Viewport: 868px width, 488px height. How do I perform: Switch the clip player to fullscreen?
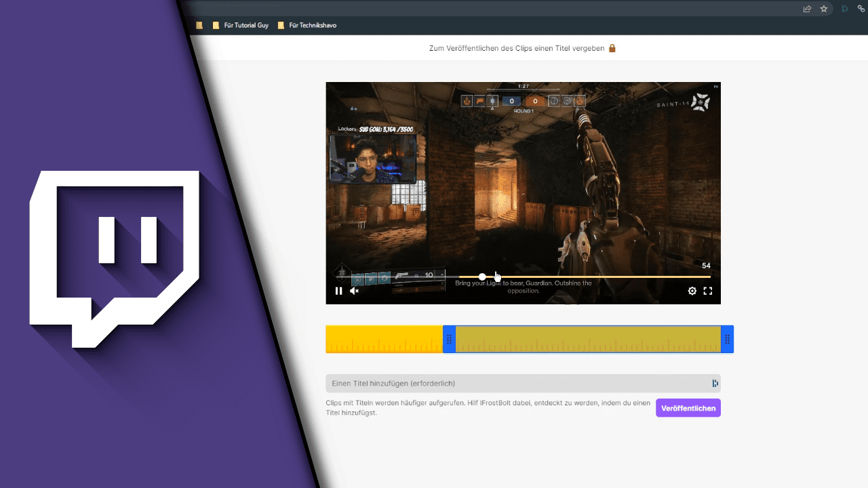click(707, 291)
